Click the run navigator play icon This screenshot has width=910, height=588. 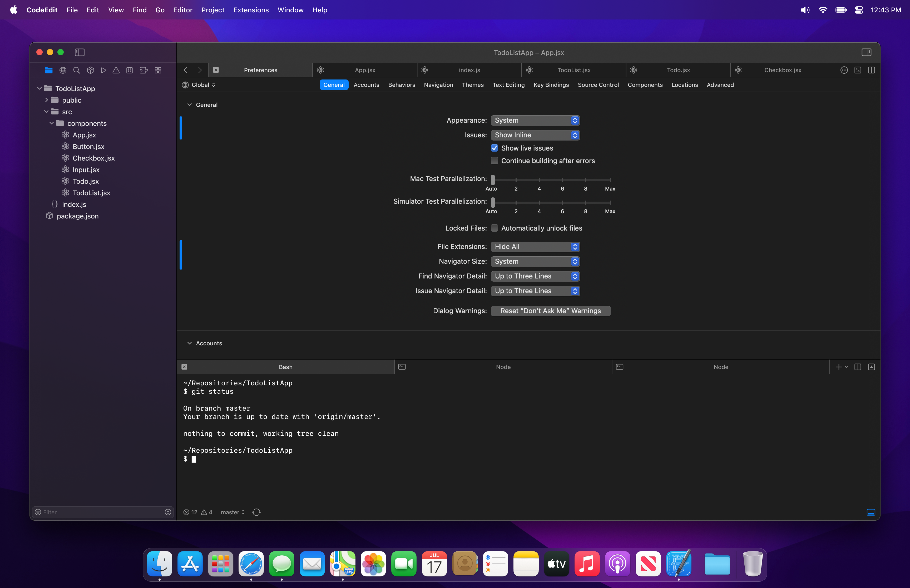pos(103,70)
